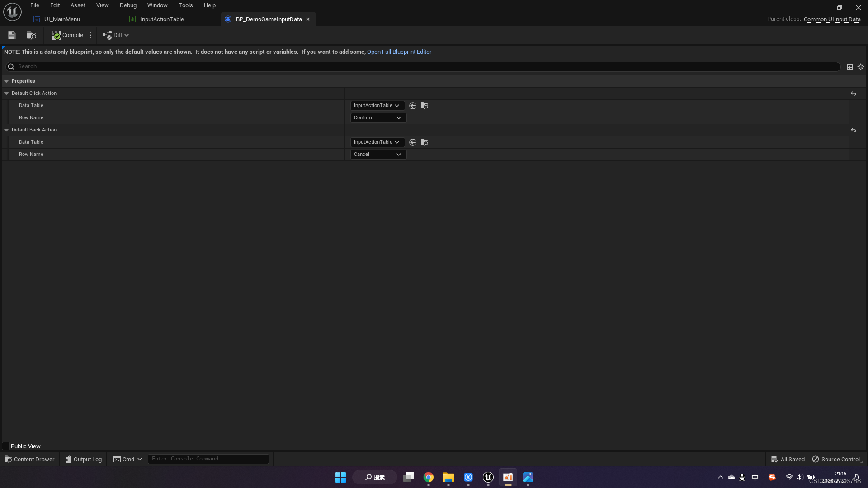Switch to the InputActionTable tab

161,19
